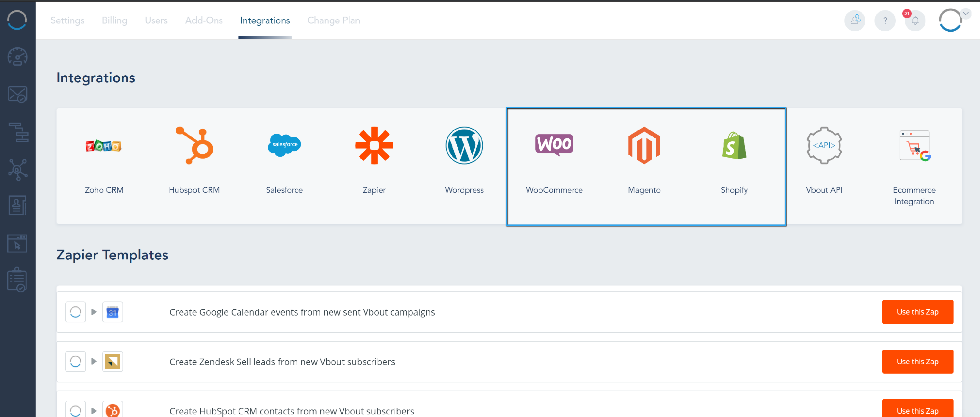Click the help question mark icon
Viewport: 980px width, 417px height.
tap(885, 21)
